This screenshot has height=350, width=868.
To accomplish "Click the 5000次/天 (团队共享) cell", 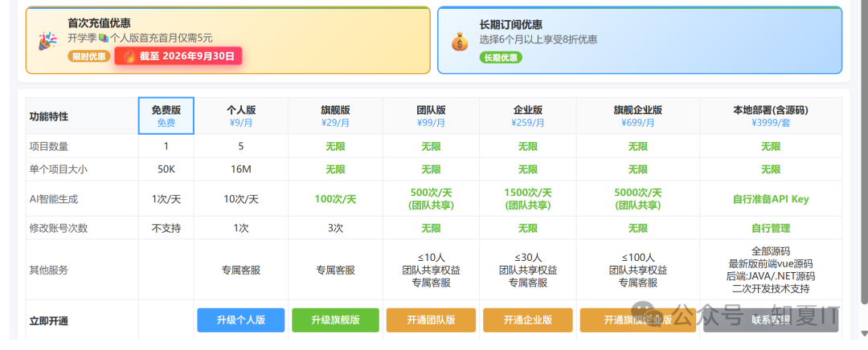I will [x=637, y=199].
